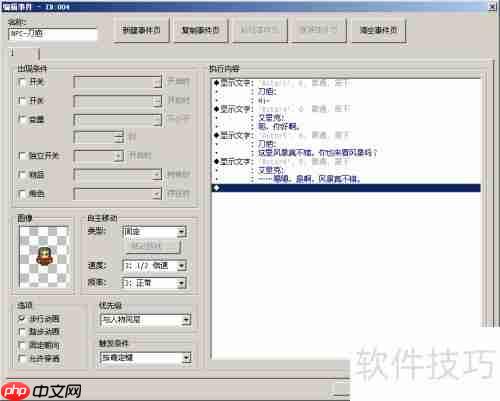Image resolution: width=500 pixels, height=401 pixels.
Task: Enable the 物品 condition checkbox
Action: click(22, 174)
